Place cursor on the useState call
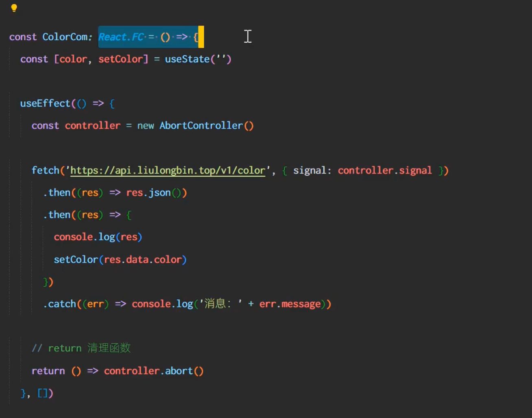 point(187,59)
